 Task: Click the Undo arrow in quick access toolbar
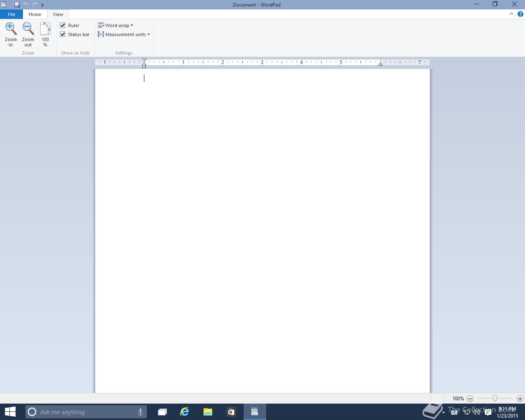(x=25, y=5)
